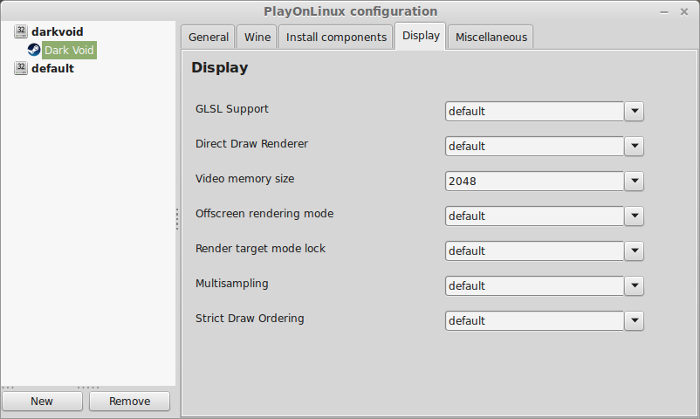700x419 pixels.
Task: Open the GLSL Support dropdown arrow
Action: tap(634, 111)
